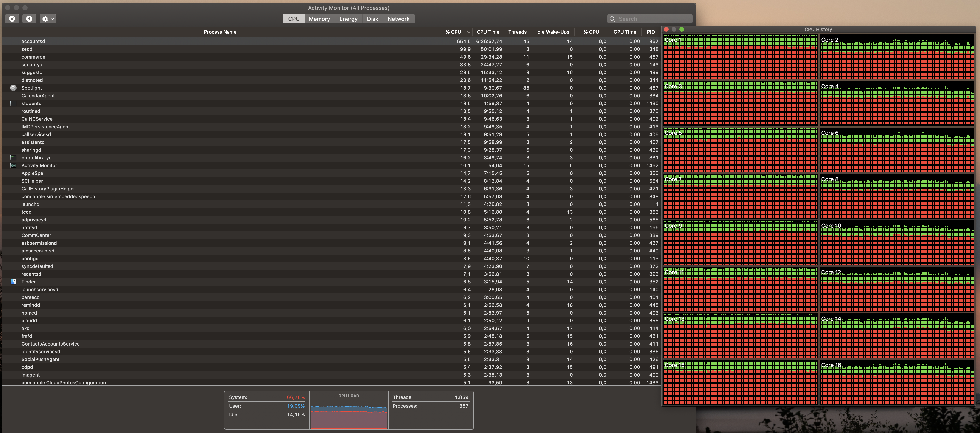Click the studentd process icon
The height and width of the screenshot is (433, 980).
(13, 103)
